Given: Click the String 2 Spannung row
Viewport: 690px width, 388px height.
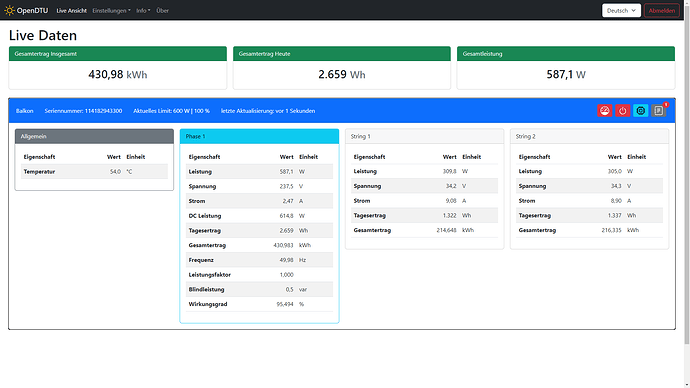Looking at the screenshot, I should (x=589, y=186).
